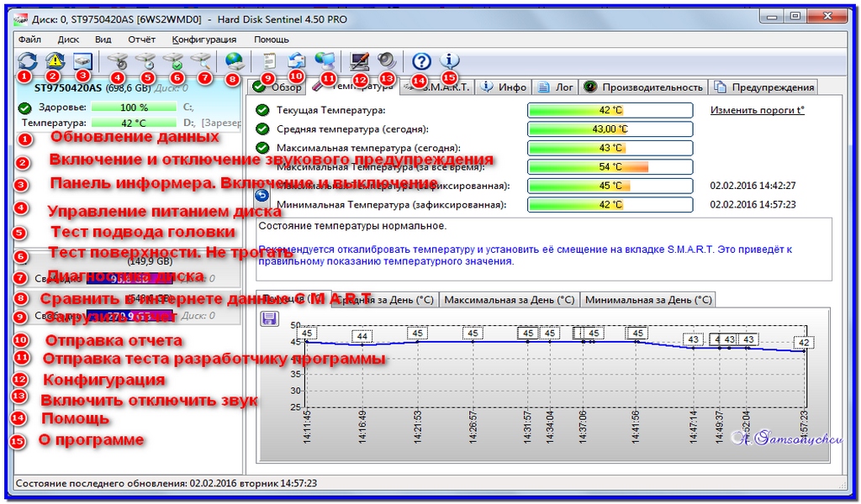The image size is (861, 504).
Task: Minimize the Hard Disk Sentinel window
Action: point(772,17)
